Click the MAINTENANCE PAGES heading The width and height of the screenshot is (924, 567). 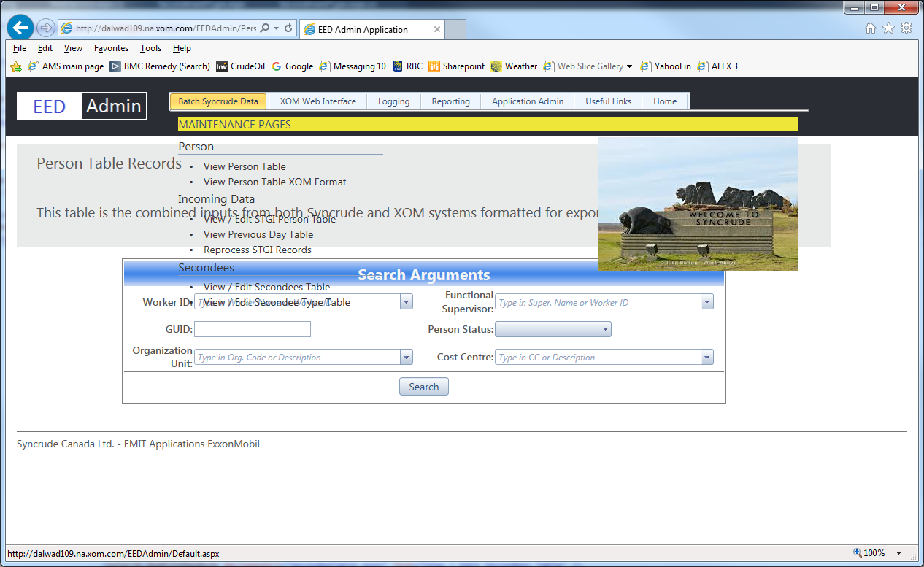click(x=234, y=124)
